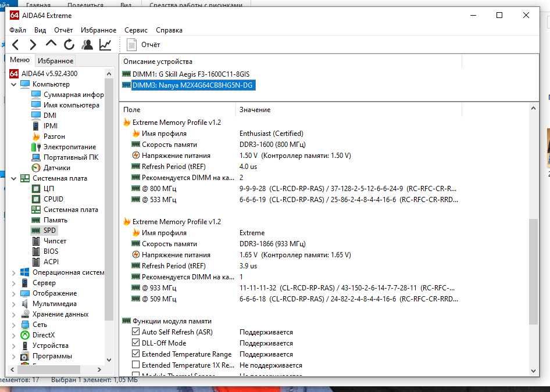Expand the Сервер tree node
The width and height of the screenshot is (550, 392).
tap(14, 283)
